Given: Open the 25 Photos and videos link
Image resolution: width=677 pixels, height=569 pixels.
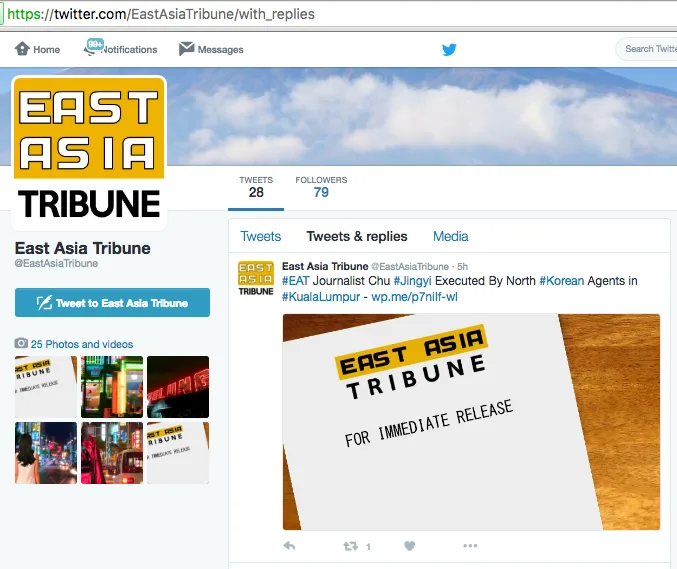Looking at the screenshot, I should (x=82, y=344).
